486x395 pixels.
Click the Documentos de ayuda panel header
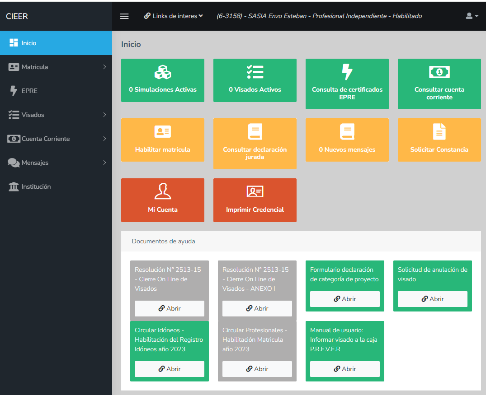[301, 241]
